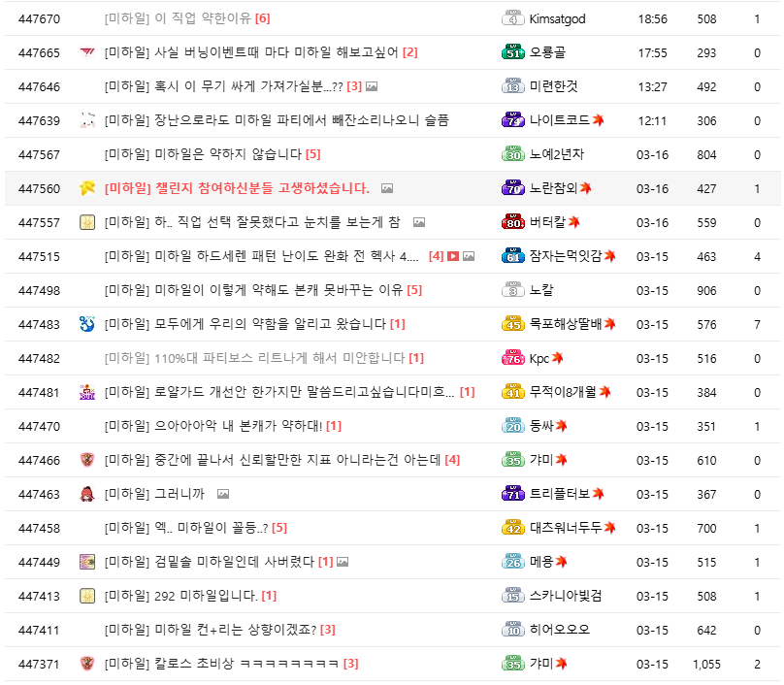Click the avatar icon left of post 447481

click(87, 392)
